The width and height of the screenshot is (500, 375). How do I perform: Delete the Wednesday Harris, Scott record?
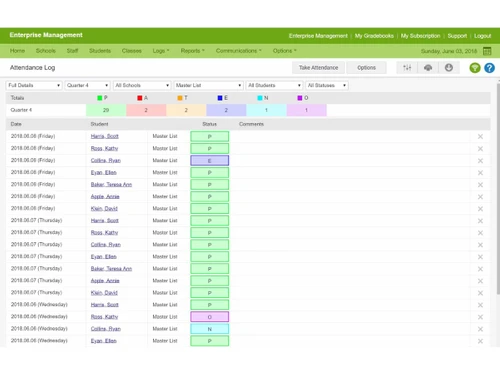480,305
